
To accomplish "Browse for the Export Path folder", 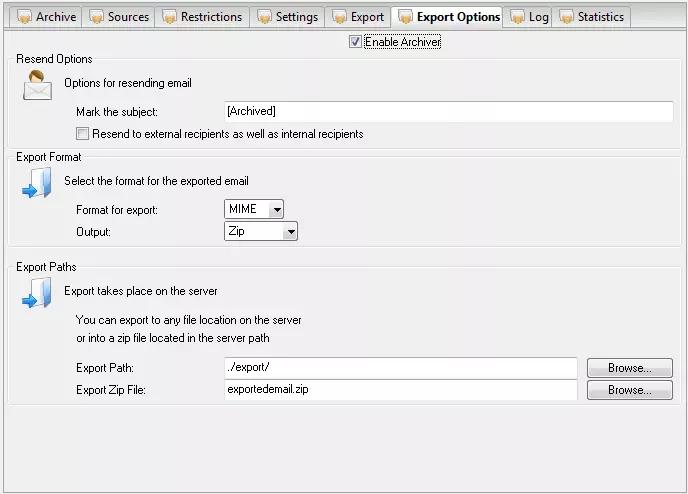I will click(629, 368).
